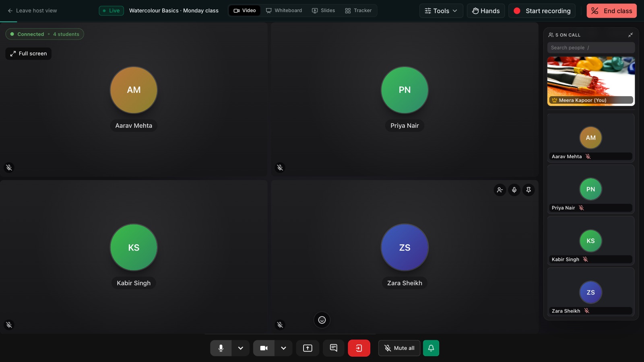Image resolution: width=644 pixels, height=362 pixels.
Task: Open the emoji reactions button
Action: click(x=322, y=320)
